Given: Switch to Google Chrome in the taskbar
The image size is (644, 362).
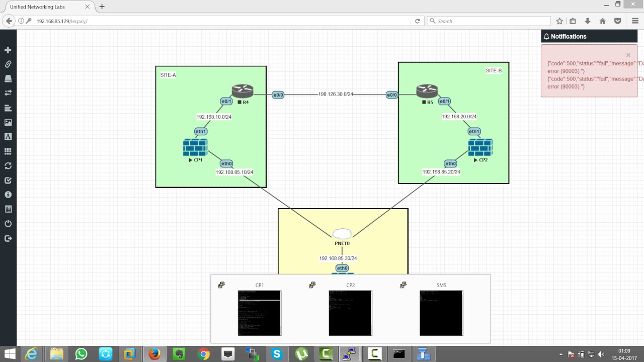Looking at the screenshot, I should click(203, 354).
